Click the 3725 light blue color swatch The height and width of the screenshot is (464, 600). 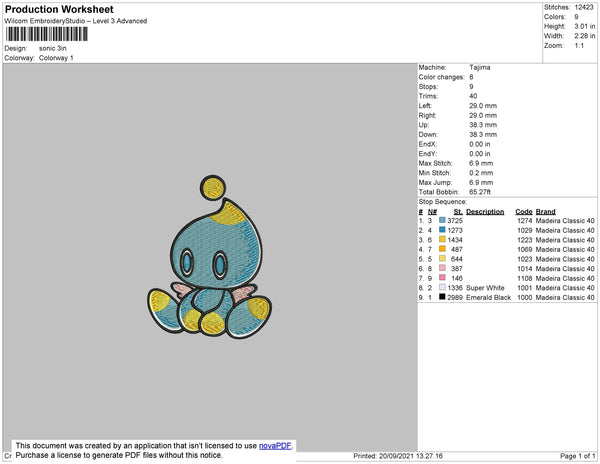442,220
